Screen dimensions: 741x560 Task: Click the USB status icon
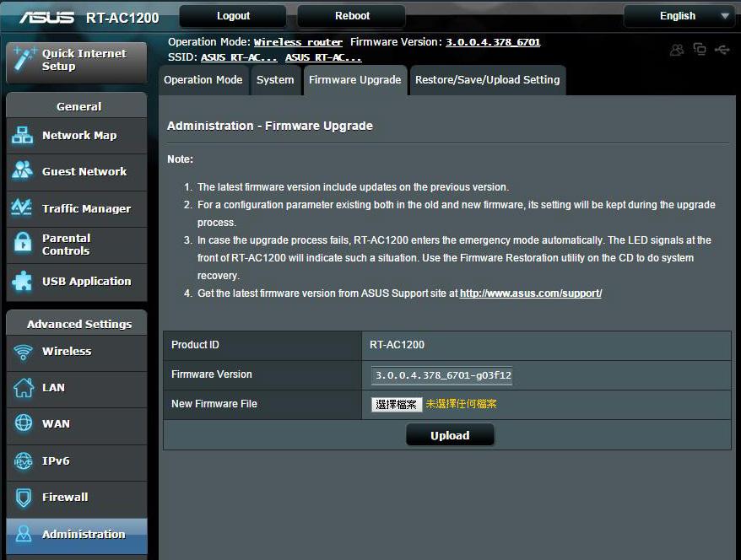(x=722, y=49)
